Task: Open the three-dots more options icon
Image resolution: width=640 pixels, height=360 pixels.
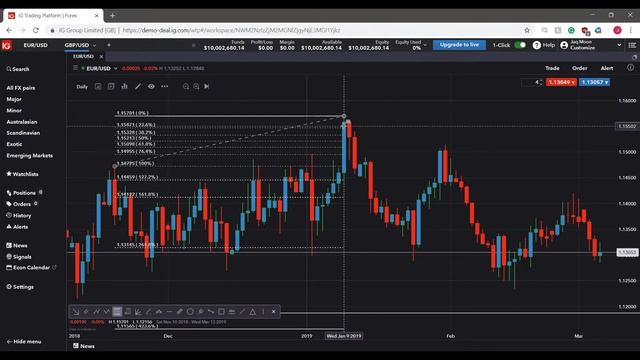Action: tap(164, 87)
